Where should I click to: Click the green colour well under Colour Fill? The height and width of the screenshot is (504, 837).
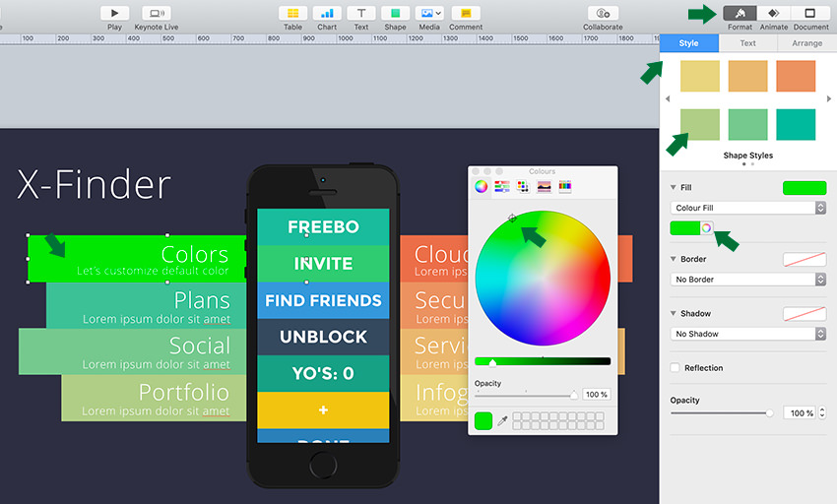pos(685,228)
